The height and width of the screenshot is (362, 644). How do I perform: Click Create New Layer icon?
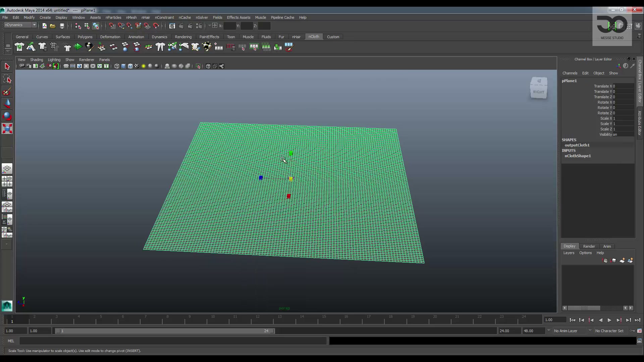click(622, 260)
